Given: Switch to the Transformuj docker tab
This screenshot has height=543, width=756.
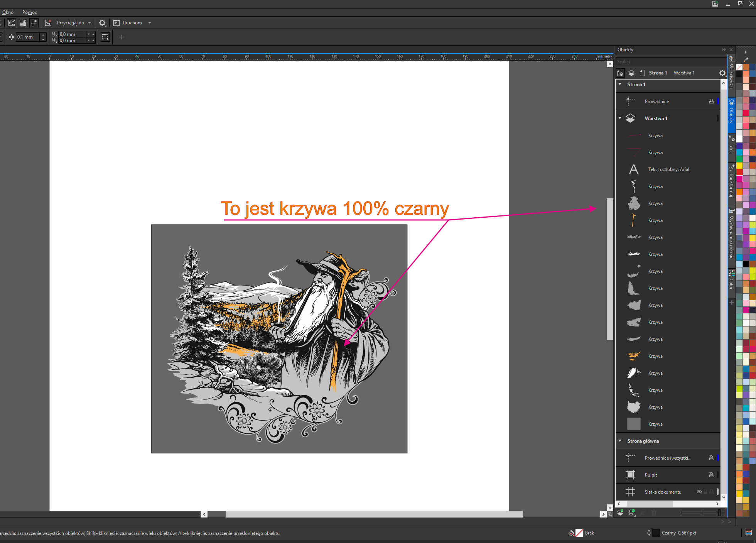Looking at the screenshot, I should [731, 181].
